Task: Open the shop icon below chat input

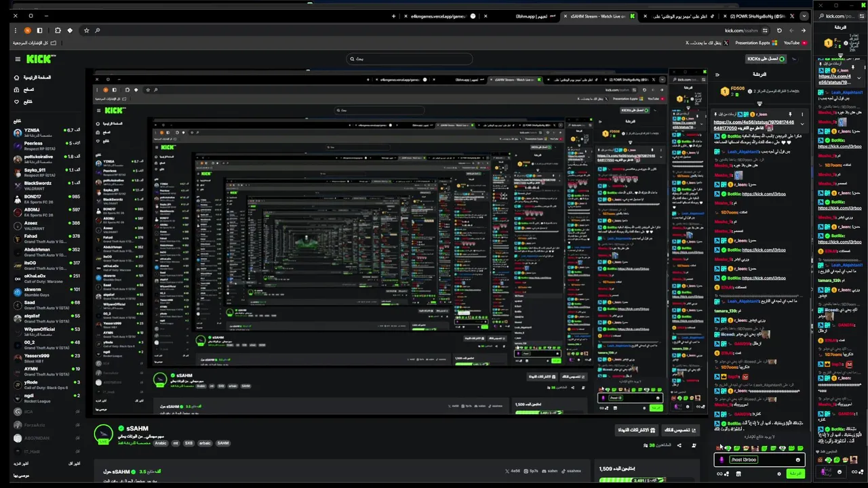Action: click(738, 474)
